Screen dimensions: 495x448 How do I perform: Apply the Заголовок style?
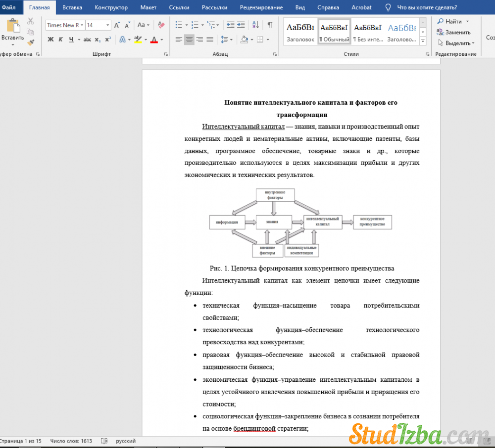coord(300,32)
